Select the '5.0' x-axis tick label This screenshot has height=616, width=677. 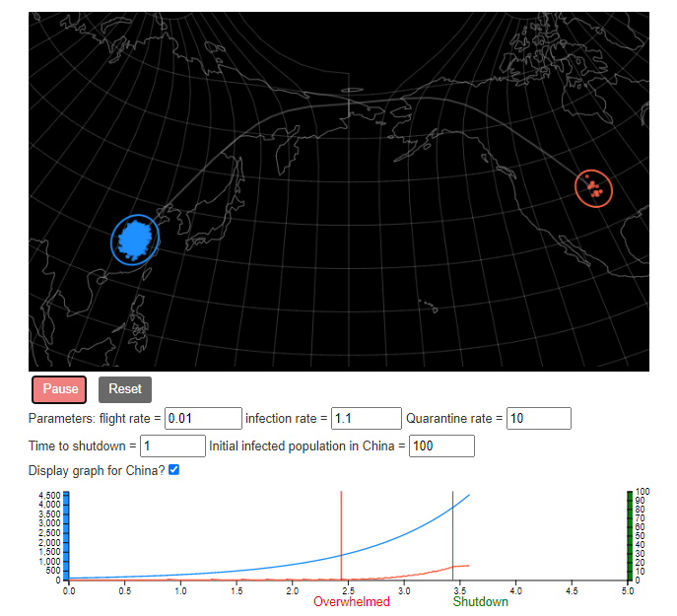click(x=628, y=590)
